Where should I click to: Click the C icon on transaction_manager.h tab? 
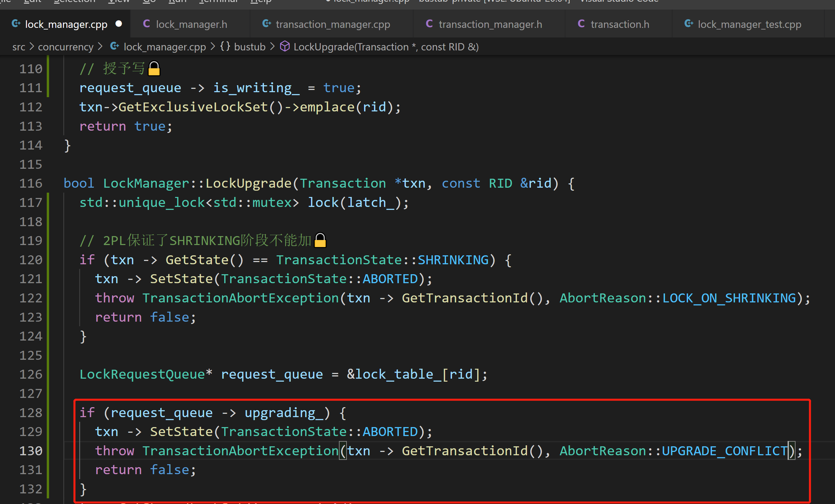429,24
